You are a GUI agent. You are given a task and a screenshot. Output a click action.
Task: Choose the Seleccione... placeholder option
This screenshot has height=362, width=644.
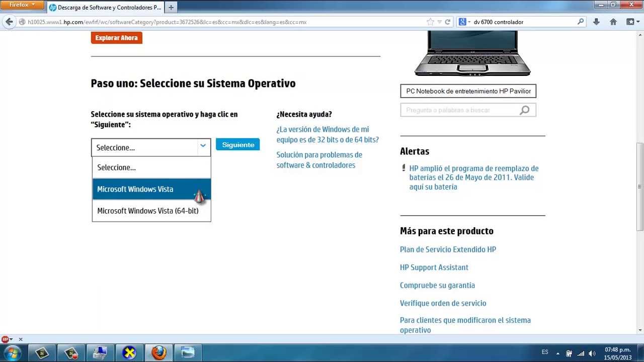pos(151,167)
